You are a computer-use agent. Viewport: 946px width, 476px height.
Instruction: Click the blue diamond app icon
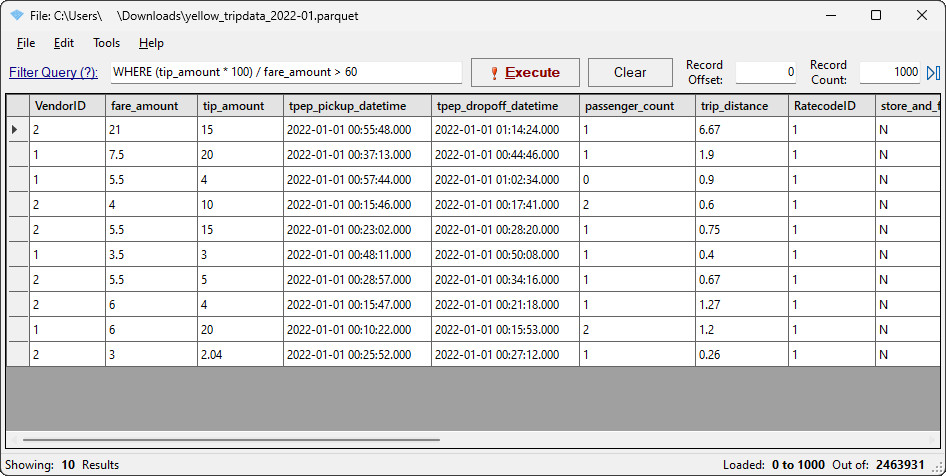(x=16, y=15)
